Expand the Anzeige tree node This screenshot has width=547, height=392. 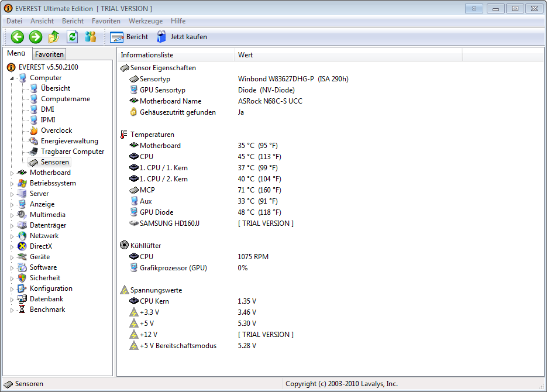pos(12,205)
